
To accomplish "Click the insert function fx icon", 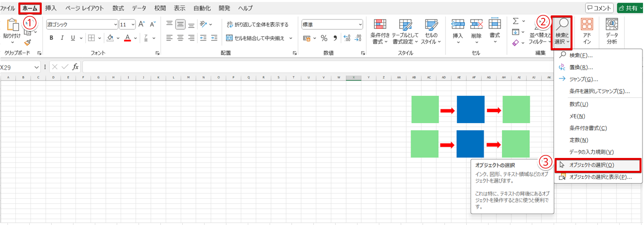I will click(x=75, y=67).
